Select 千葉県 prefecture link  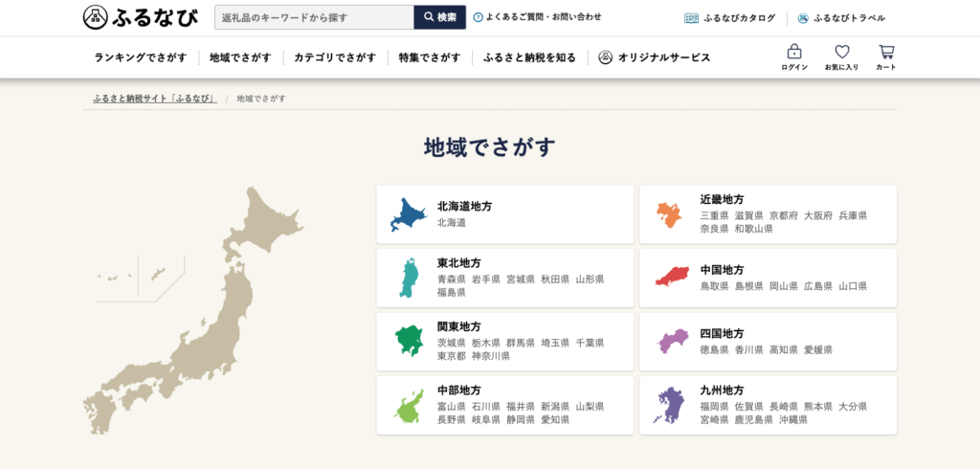(590, 343)
